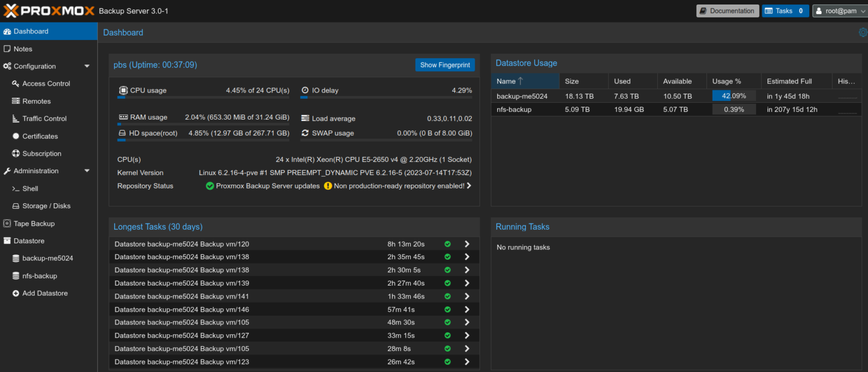868x372 pixels.
Task: Collapse the Configuration section
Action: tap(87, 65)
